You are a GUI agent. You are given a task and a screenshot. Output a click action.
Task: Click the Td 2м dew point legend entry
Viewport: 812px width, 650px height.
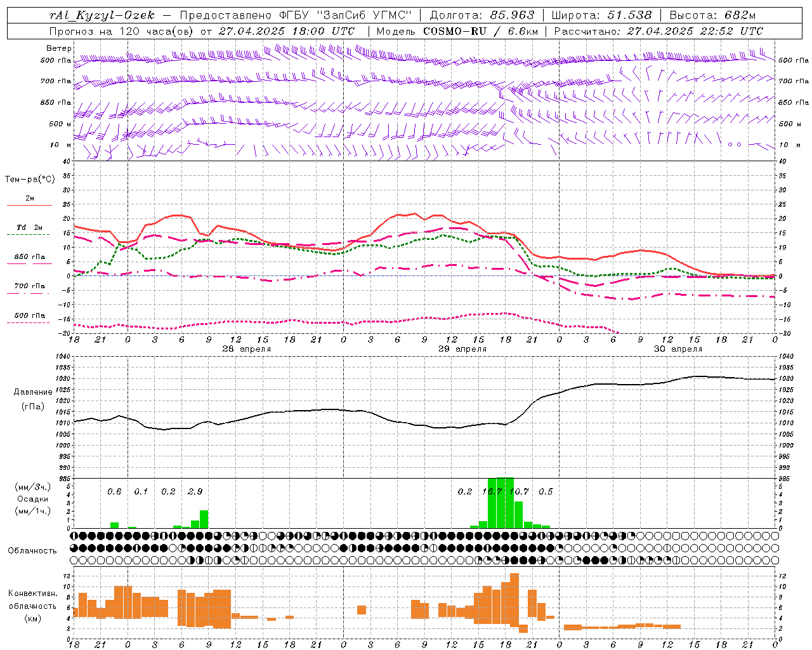tap(30, 227)
